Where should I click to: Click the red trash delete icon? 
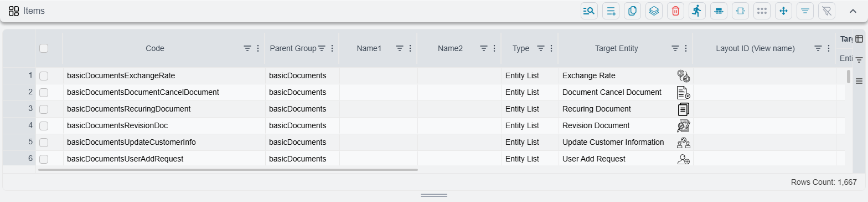click(675, 11)
